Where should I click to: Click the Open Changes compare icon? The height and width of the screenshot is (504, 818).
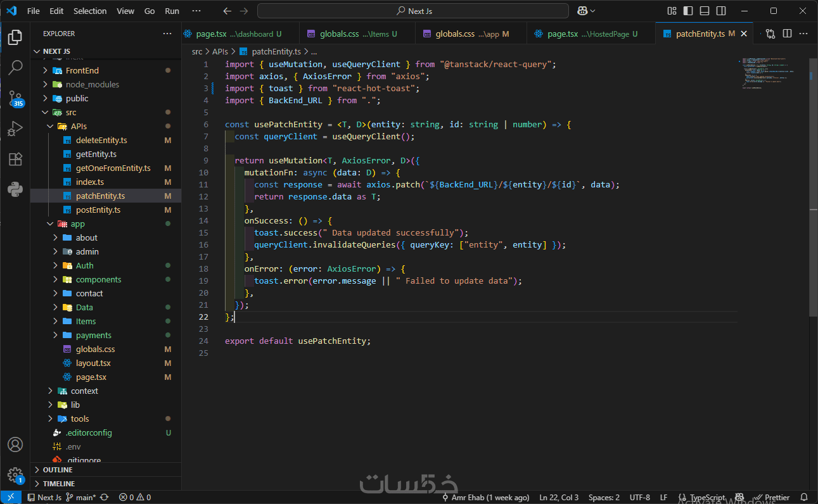point(770,34)
